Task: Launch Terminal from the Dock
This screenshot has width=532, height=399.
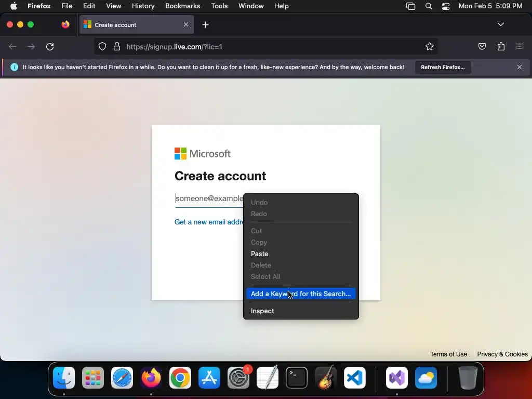Action: 297,378
